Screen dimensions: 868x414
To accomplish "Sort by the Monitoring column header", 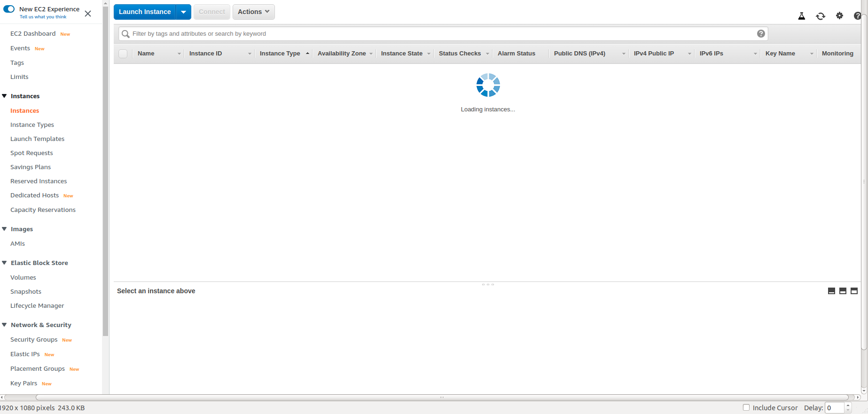I will tap(837, 54).
